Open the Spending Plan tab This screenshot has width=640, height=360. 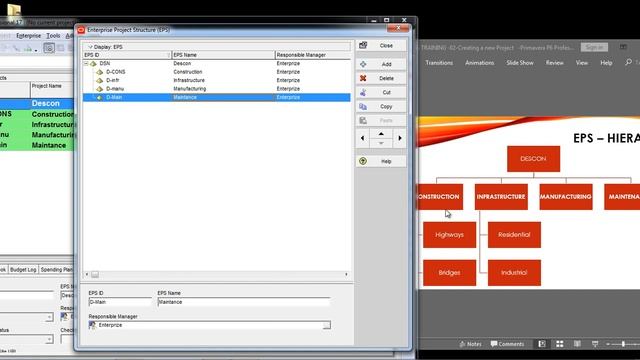point(56,269)
